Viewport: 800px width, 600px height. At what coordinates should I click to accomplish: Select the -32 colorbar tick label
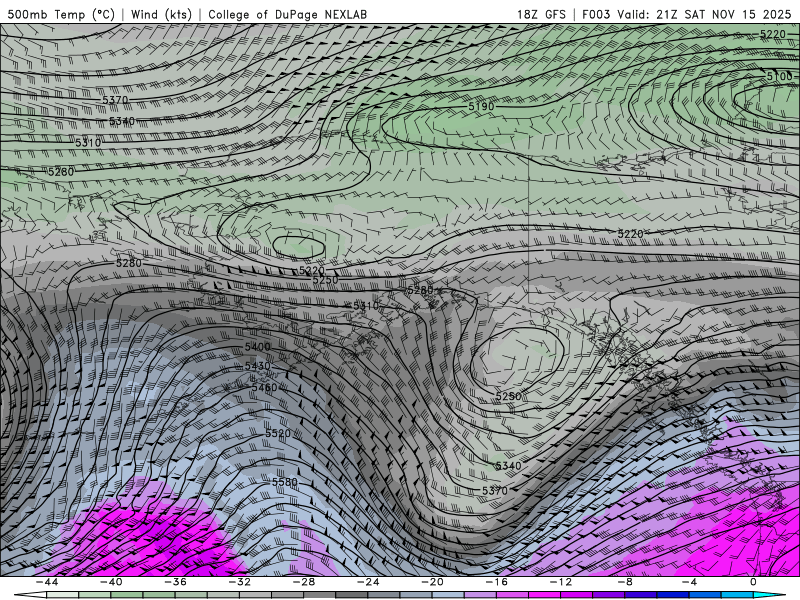pyautogui.click(x=240, y=582)
